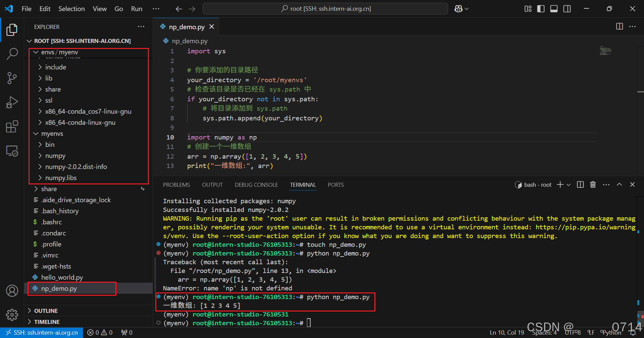
Task: Click Ln 10, Col 19 status item
Action: pyautogui.click(x=507, y=333)
